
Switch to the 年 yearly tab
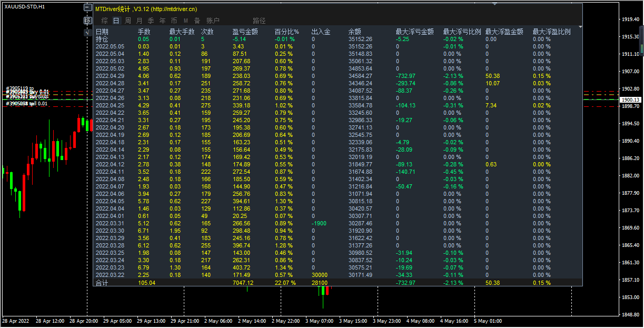(x=162, y=21)
